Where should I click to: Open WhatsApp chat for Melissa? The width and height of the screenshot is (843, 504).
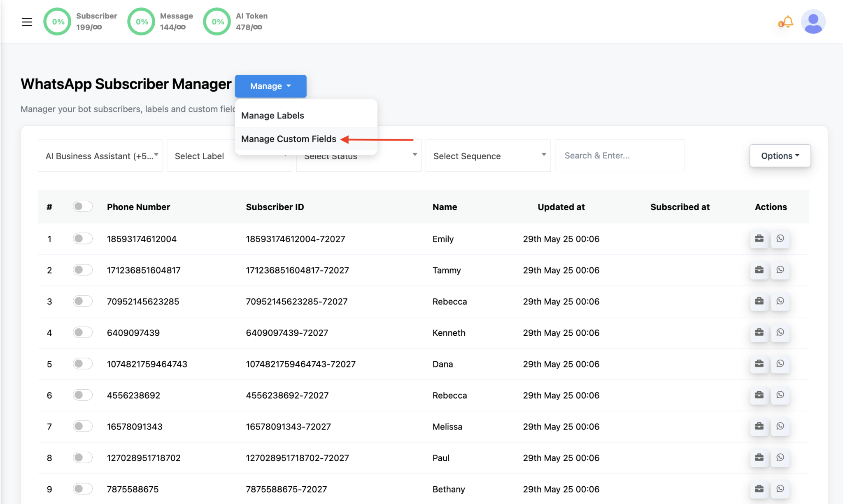(x=780, y=426)
